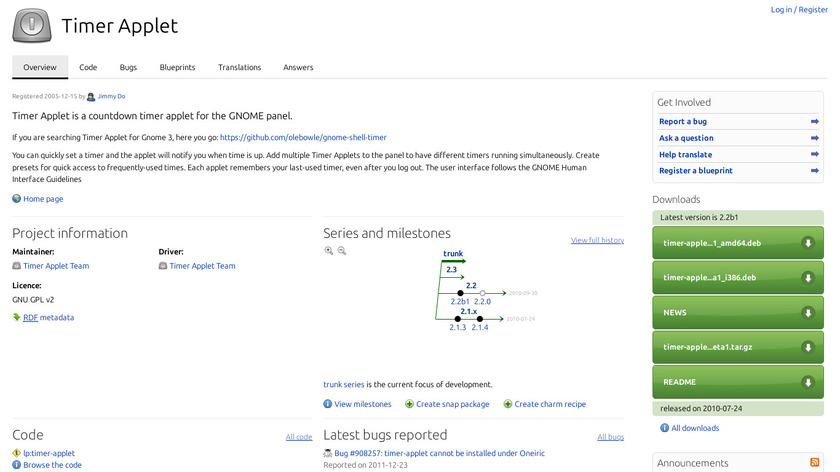Viewport: 840px width, 472px height.
Task: Open the Create charm recipe link
Action: click(x=550, y=404)
